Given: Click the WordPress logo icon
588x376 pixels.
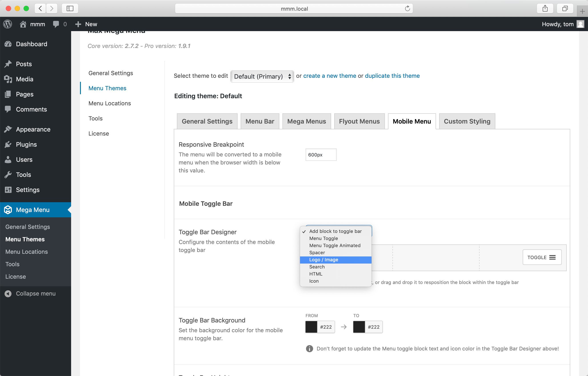Looking at the screenshot, I should 8,24.
